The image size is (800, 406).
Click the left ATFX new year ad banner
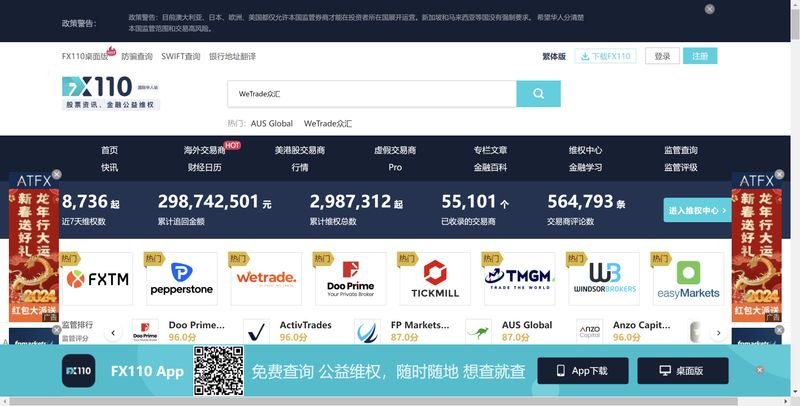(34, 247)
